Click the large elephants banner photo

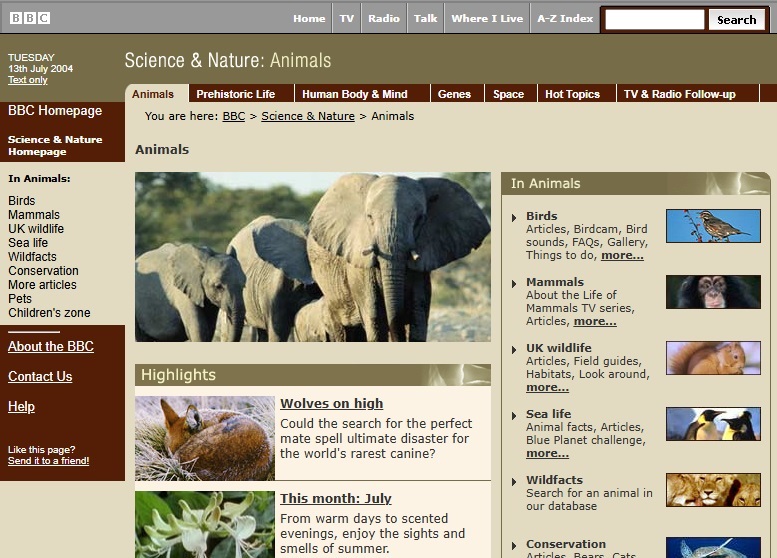pyautogui.click(x=313, y=257)
